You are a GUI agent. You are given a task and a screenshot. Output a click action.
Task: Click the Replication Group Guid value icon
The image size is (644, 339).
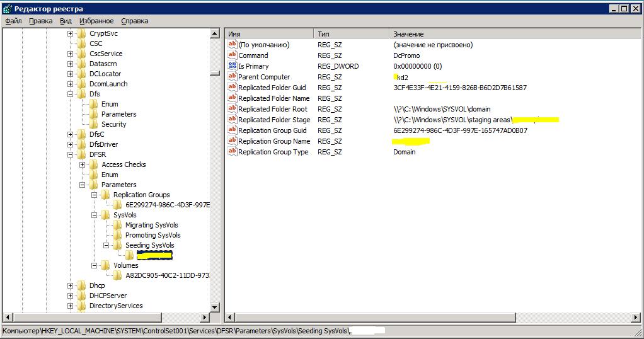click(x=233, y=130)
